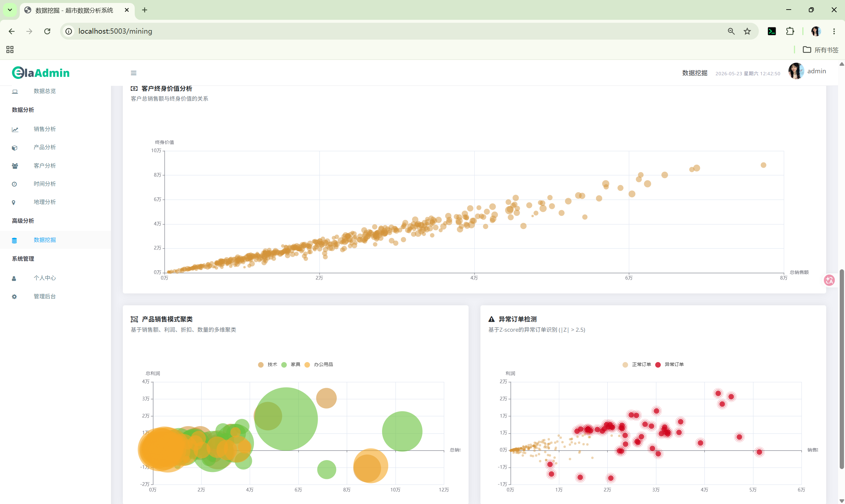Expand the browser tab search dropdown
This screenshot has width=845, height=504.
[10, 10]
